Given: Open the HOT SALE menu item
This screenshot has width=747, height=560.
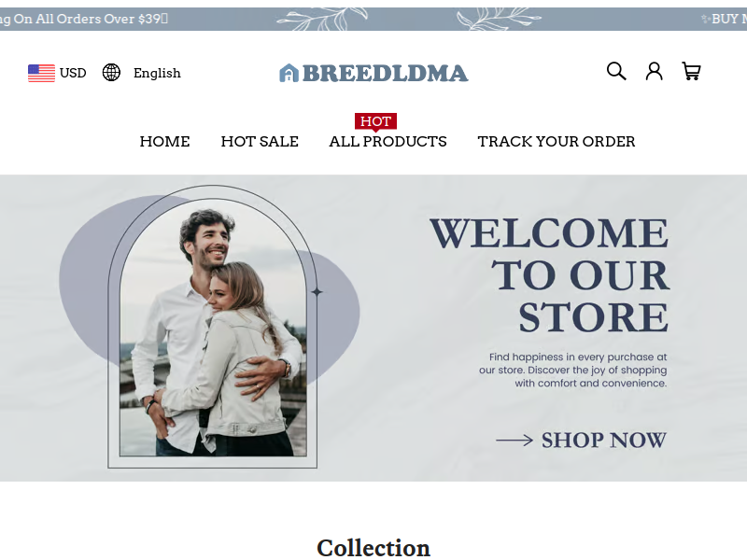Looking at the screenshot, I should click(x=260, y=142).
